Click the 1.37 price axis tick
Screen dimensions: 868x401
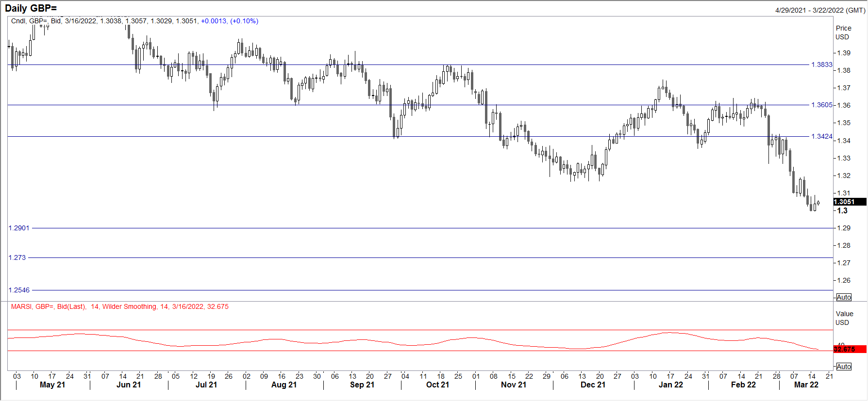[844, 88]
